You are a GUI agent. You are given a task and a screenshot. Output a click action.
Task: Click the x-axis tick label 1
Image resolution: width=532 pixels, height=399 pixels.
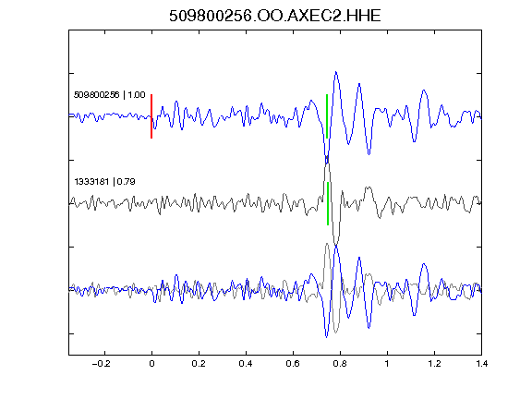(387, 364)
